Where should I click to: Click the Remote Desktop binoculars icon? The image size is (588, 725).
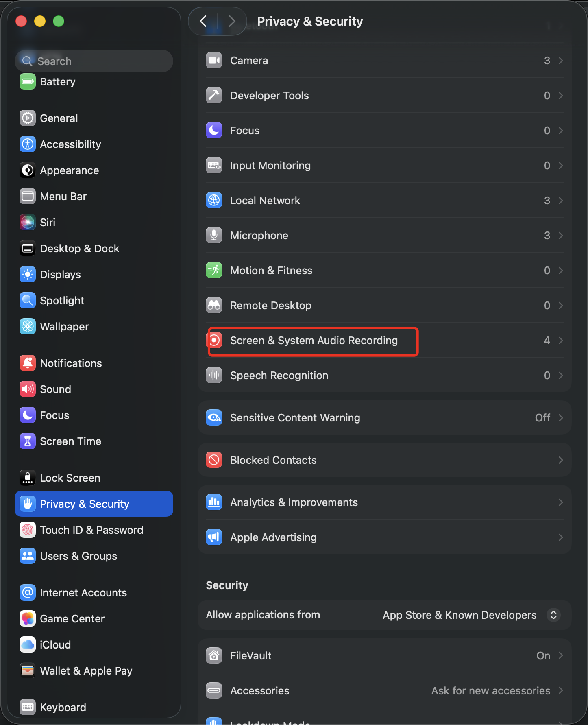(214, 306)
